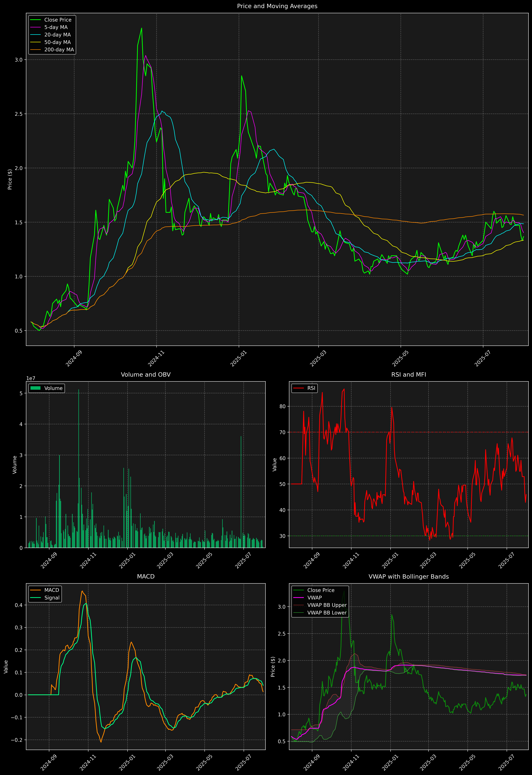
Task: Click the "1e7" scale multiplier above the volume chart
Action: [31, 379]
